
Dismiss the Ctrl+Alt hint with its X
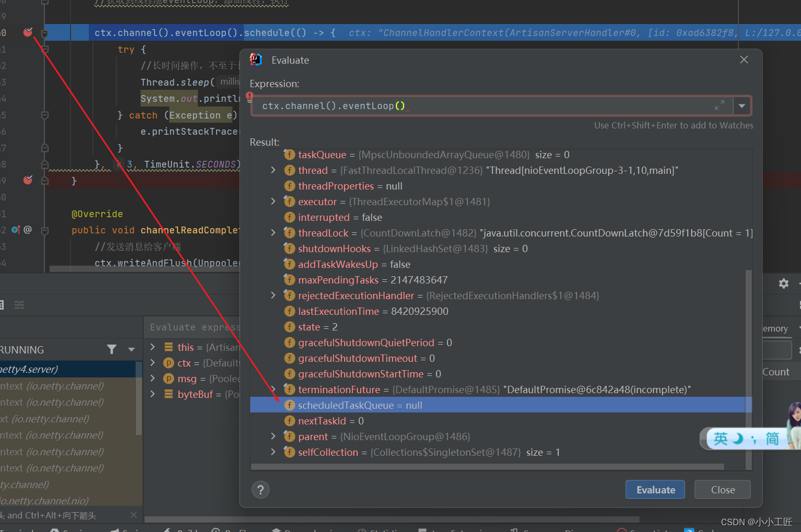point(134,515)
